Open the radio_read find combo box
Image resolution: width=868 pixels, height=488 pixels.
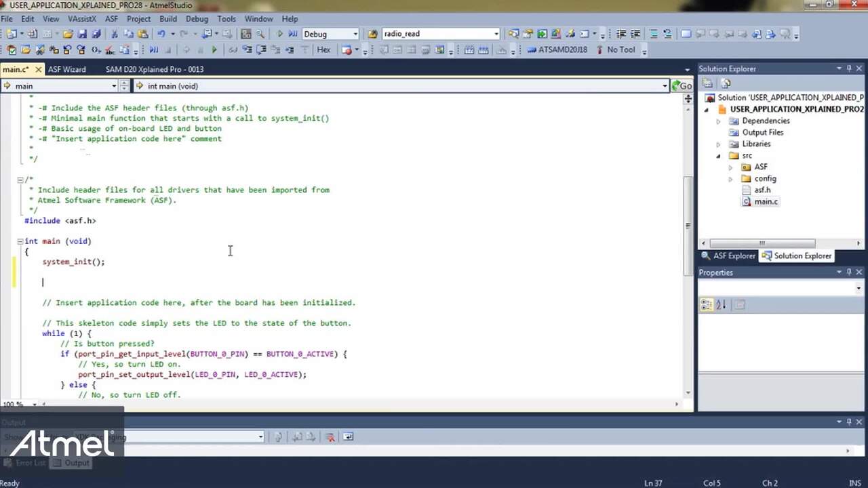pos(496,34)
